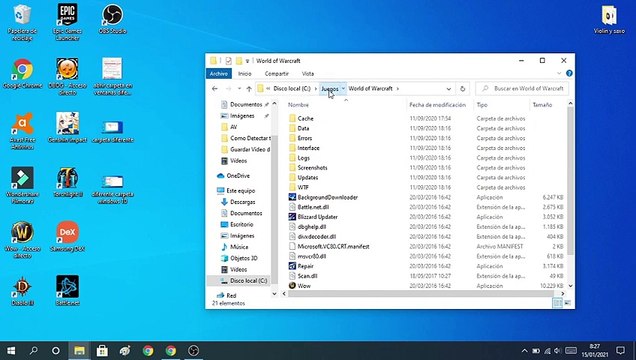Select the Screenshots folder

[x=312, y=167]
